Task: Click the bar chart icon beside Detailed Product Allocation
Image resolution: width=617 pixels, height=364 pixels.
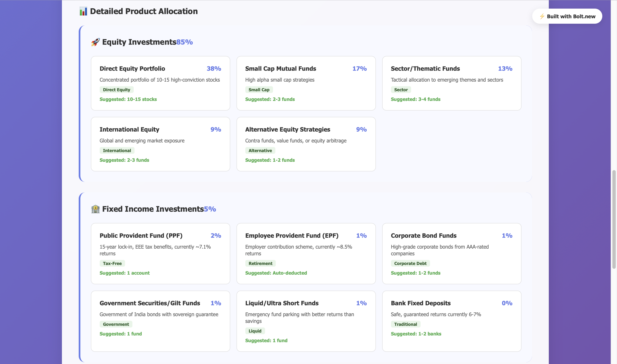Action: pos(83,11)
